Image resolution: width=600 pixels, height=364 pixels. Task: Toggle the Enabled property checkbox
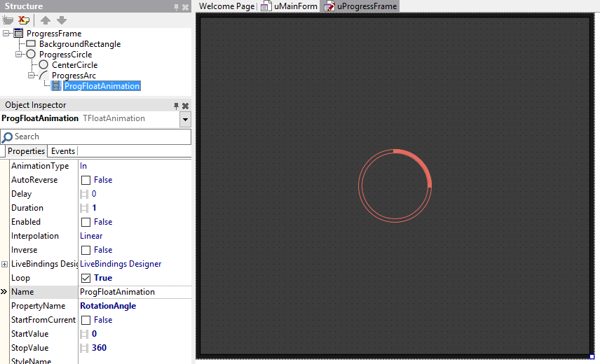(x=86, y=222)
